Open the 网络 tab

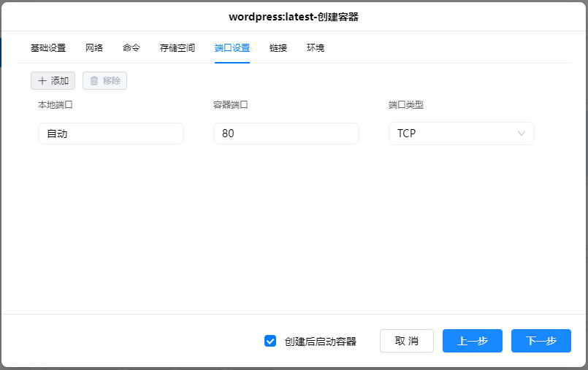(94, 48)
